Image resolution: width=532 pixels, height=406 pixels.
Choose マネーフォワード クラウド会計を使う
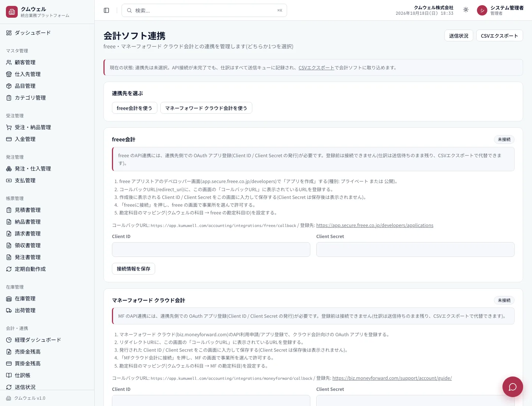pos(206,108)
